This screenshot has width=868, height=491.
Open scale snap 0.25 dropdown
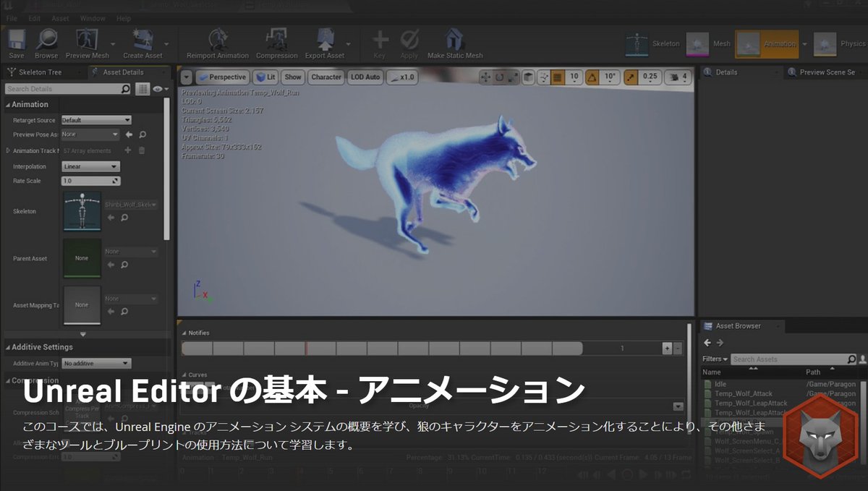click(x=650, y=77)
